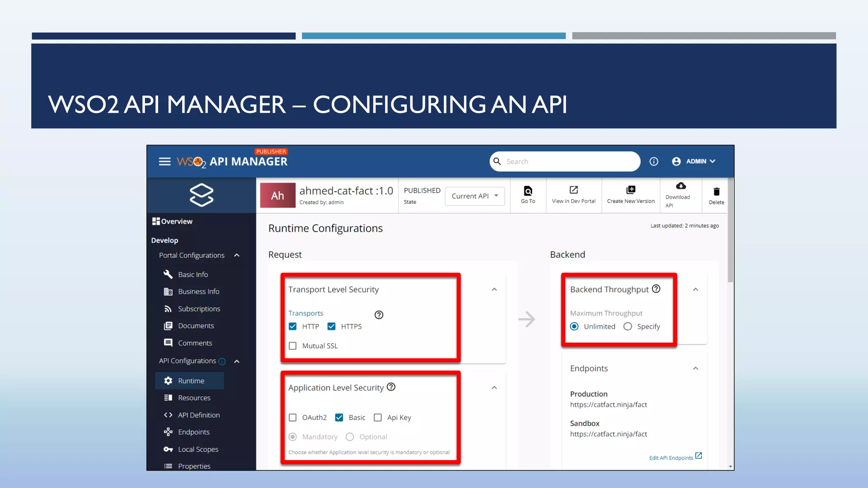Viewport: 868px width, 488px height.
Task: Click the Go To icon
Action: click(x=528, y=191)
